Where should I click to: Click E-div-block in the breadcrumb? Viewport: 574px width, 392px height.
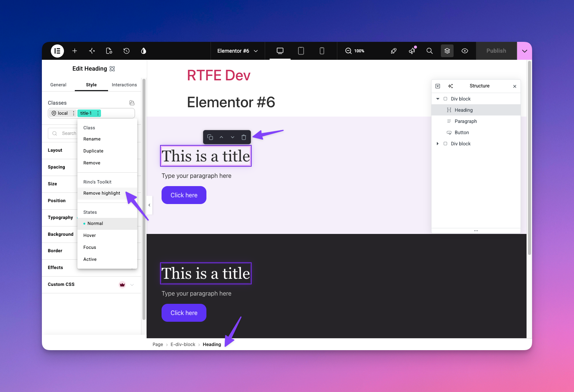pos(183,345)
